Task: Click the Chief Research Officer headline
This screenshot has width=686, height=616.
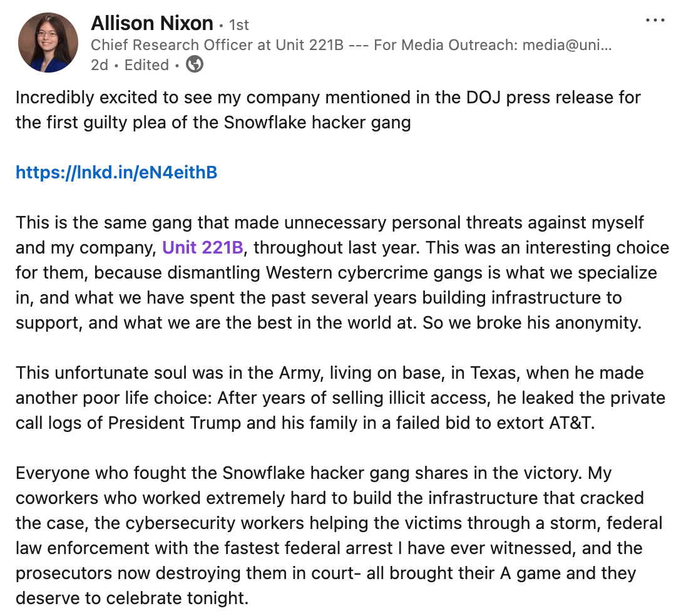Action: click(x=217, y=44)
